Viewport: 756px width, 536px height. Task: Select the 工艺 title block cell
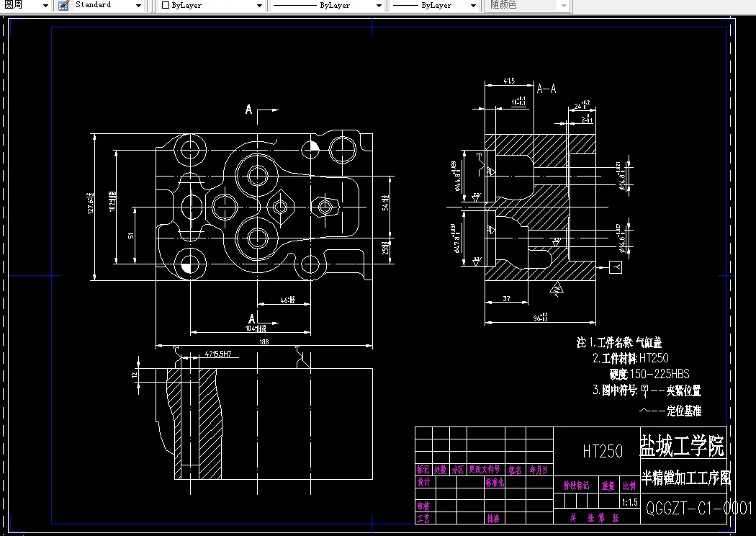click(x=423, y=519)
